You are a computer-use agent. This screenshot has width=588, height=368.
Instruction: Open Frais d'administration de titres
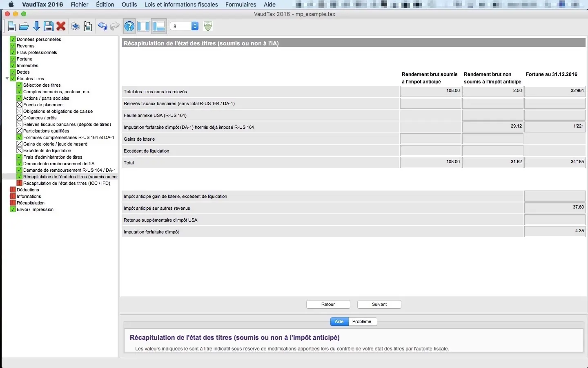click(53, 157)
